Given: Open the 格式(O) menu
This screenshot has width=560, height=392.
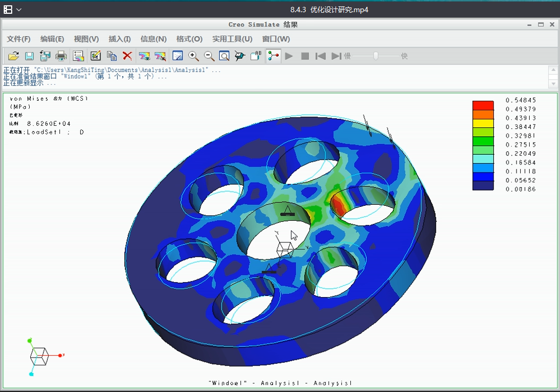Looking at the screenshot, I should 189,39.
